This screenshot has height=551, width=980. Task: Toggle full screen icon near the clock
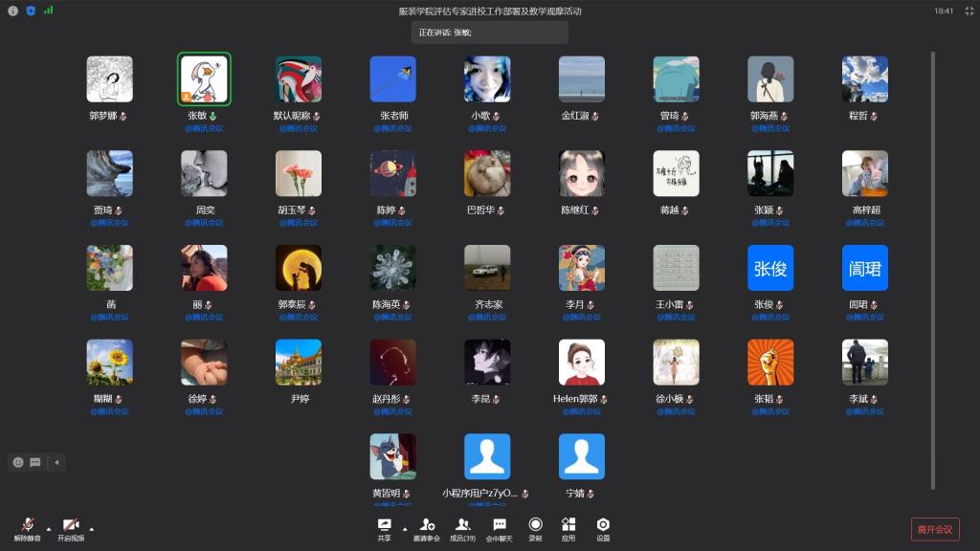pos(969,11)
